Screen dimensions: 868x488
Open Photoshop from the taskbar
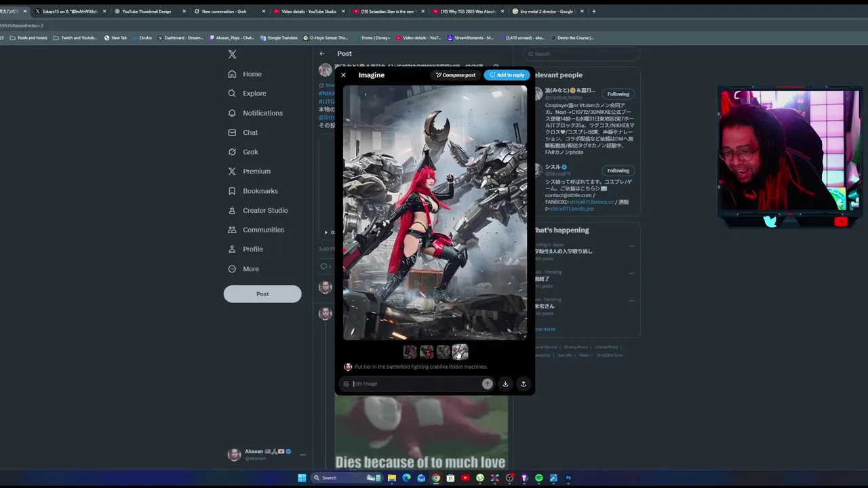click(568, 478)
